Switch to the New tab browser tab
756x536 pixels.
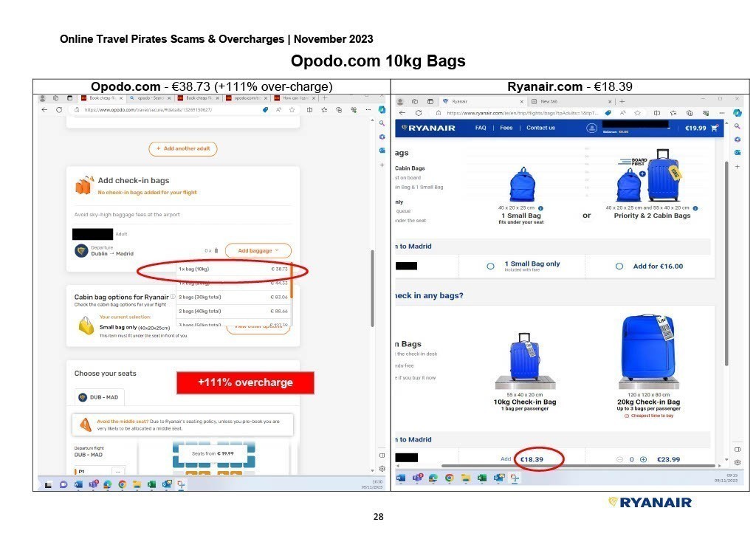549,101
